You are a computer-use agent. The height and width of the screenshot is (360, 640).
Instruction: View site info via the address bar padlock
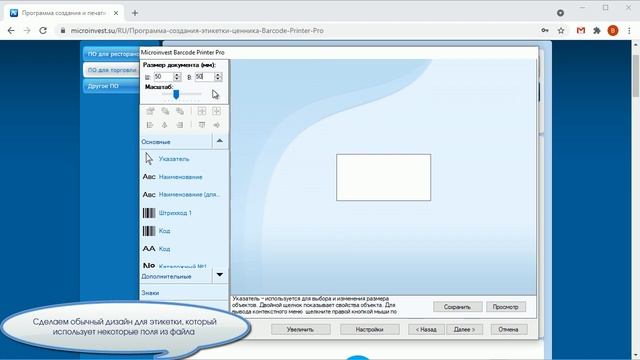[63, 31]
